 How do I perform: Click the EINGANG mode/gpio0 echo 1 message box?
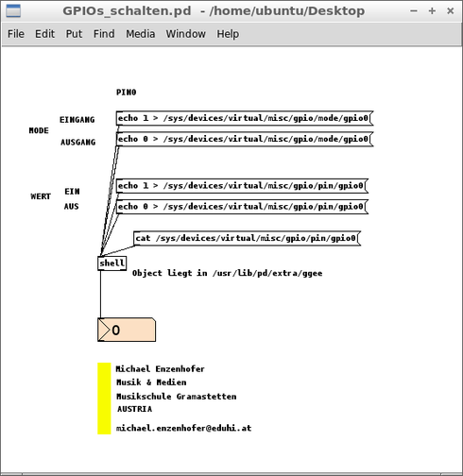[245, 118]
